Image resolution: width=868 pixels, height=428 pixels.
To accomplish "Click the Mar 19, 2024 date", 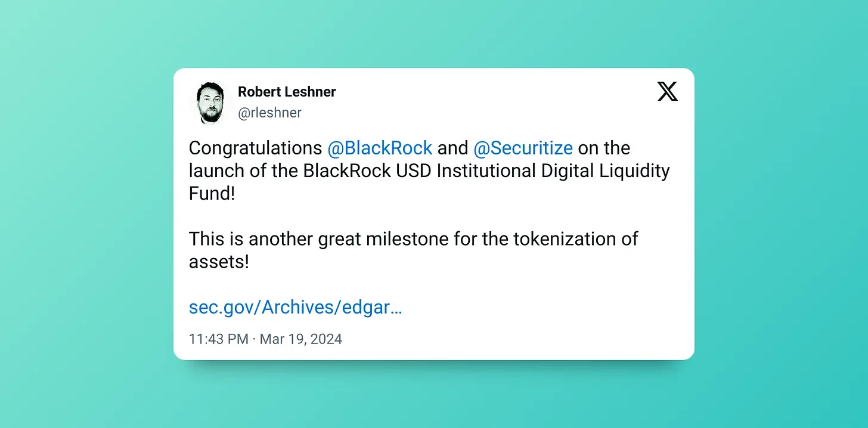I will 301,339.
